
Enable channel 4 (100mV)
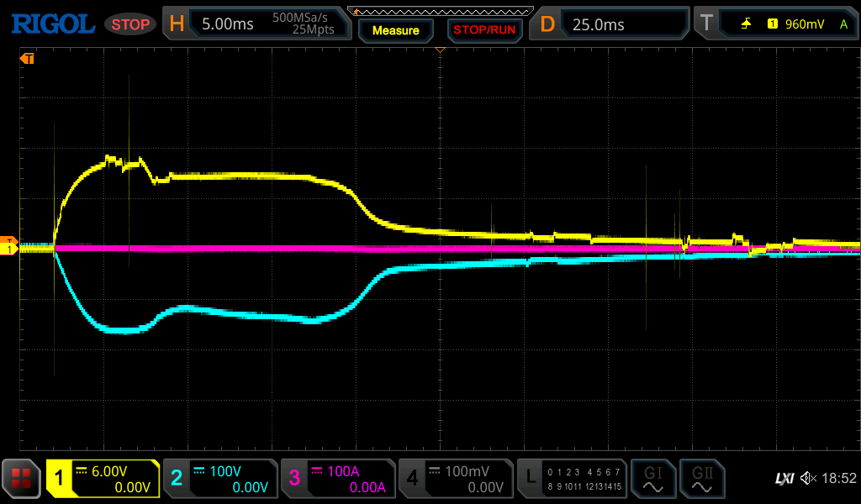coord(455,479)
